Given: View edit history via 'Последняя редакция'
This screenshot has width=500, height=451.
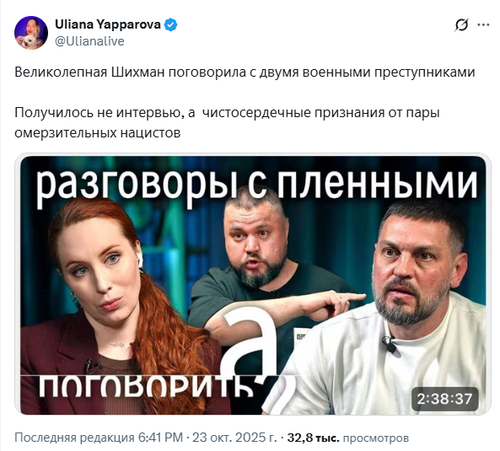Looking at the screenshot, I should [x=74, y=437].
